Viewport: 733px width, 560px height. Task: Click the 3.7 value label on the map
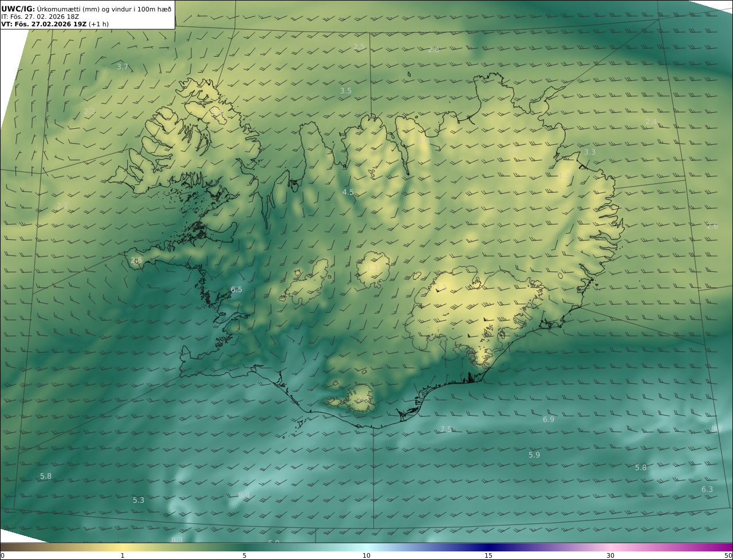(x=123, y=67)
